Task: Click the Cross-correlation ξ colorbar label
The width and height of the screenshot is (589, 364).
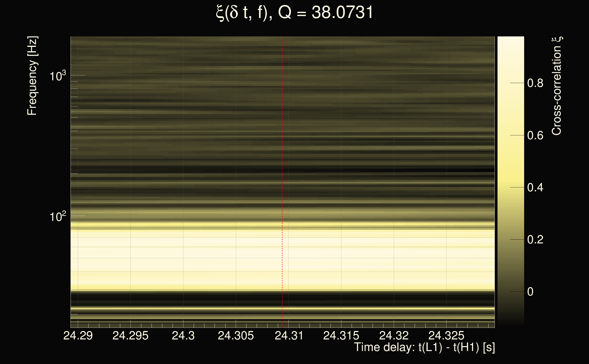Action: [556, 86]
